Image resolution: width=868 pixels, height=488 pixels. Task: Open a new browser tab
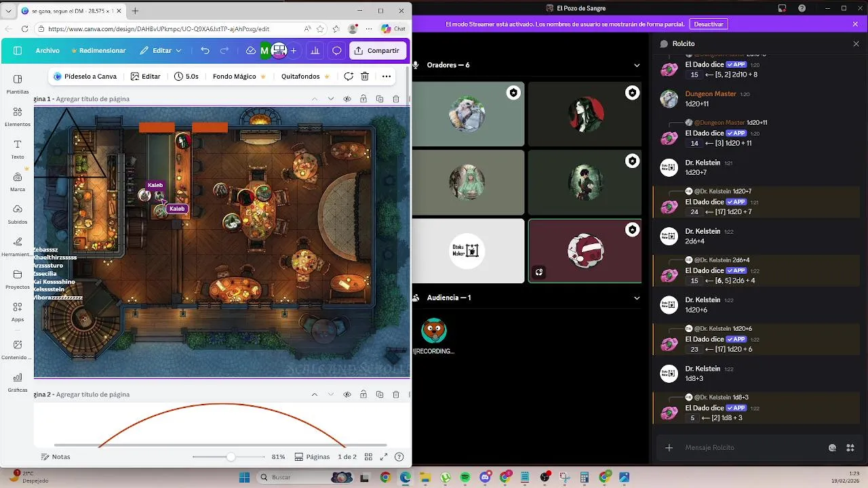tap(135, 11)
